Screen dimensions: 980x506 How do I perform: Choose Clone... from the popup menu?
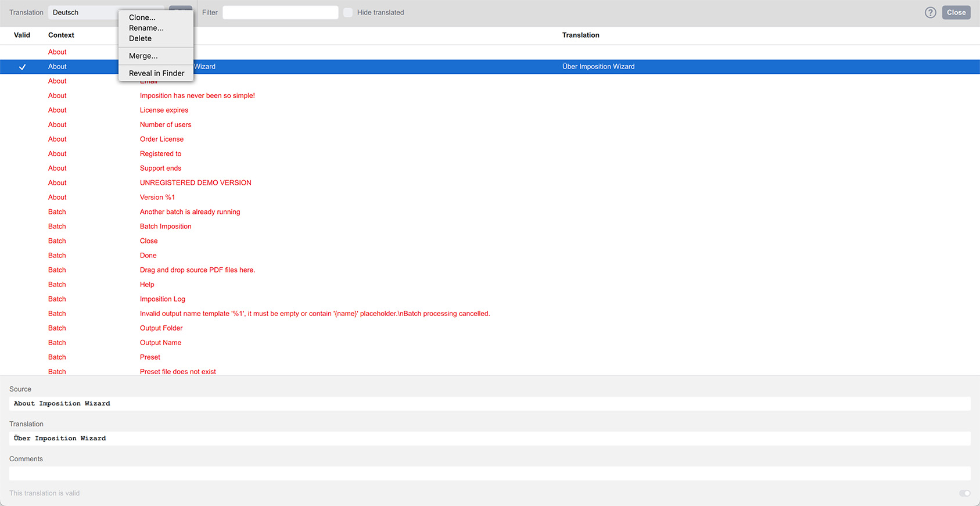(142, 17)
